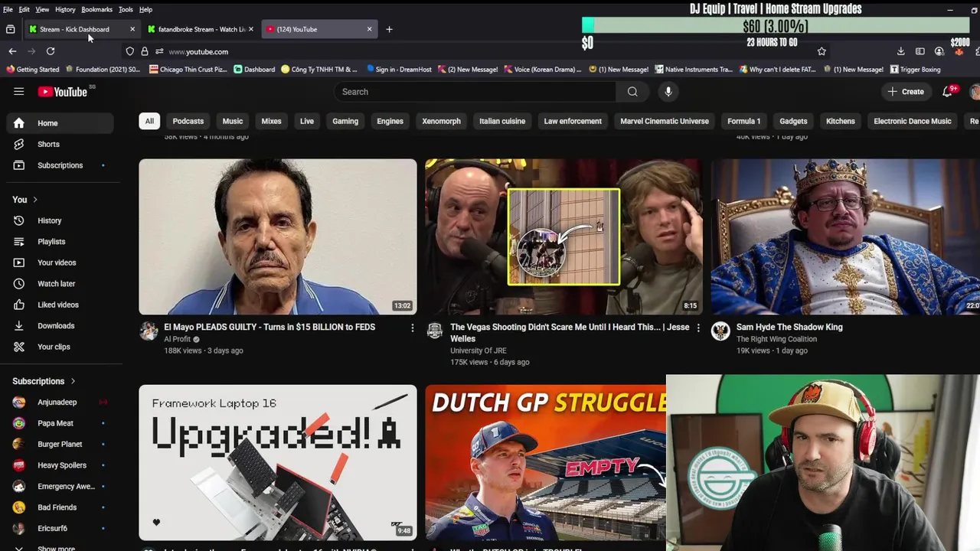The height and width of the screenshot is (551, 980).
Task: Click AI Profit channel avatar
Action: [149, 331]
